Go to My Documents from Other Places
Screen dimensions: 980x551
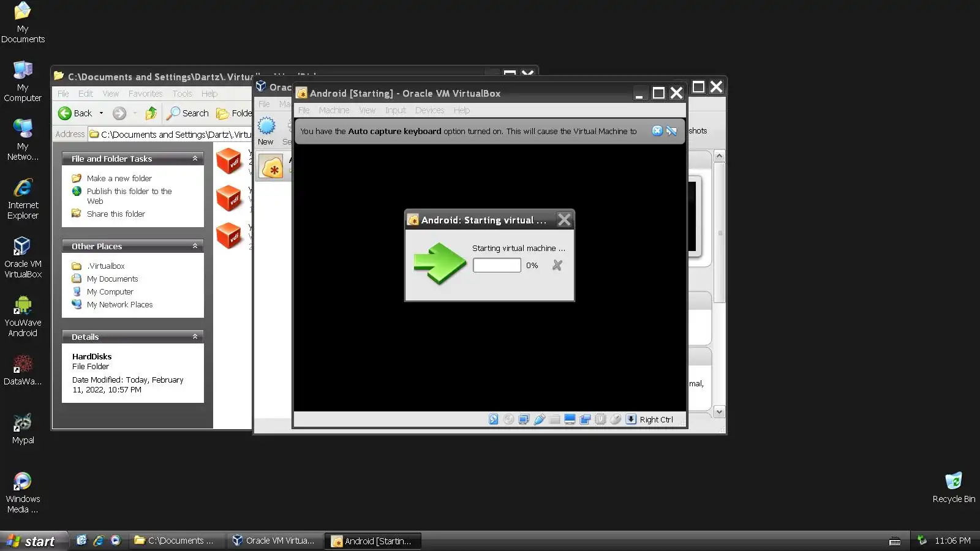coord(112,279)
